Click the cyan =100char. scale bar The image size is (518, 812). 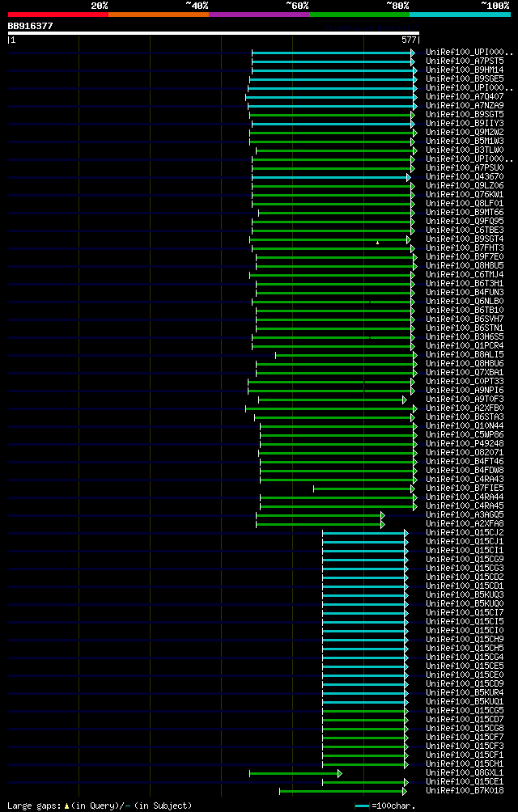(362, 806)
